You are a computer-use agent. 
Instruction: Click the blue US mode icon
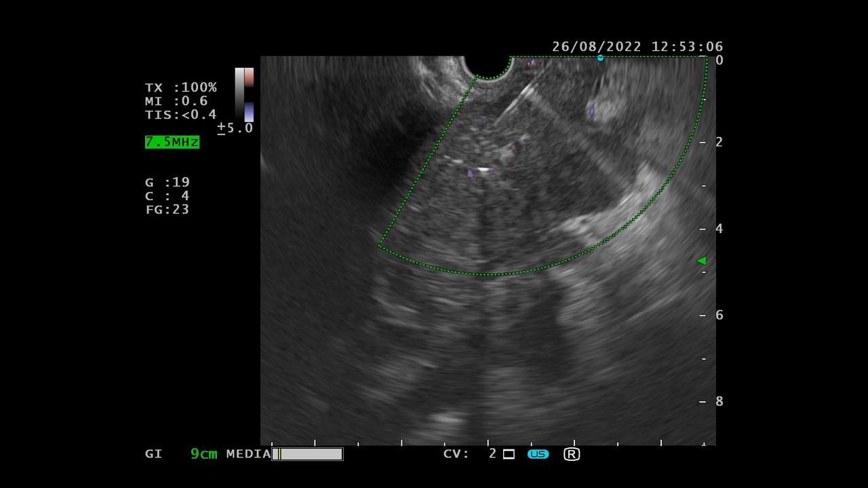(538, 454)
